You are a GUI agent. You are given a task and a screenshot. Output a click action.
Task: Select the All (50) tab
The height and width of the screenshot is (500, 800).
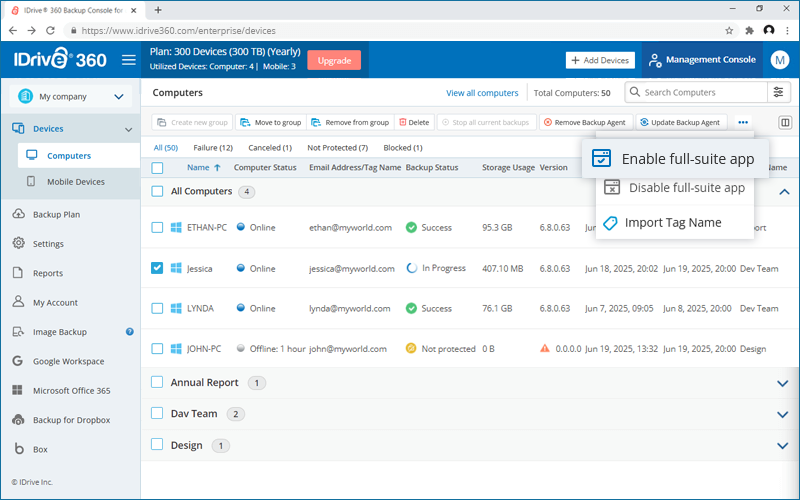tap(166, 148)
